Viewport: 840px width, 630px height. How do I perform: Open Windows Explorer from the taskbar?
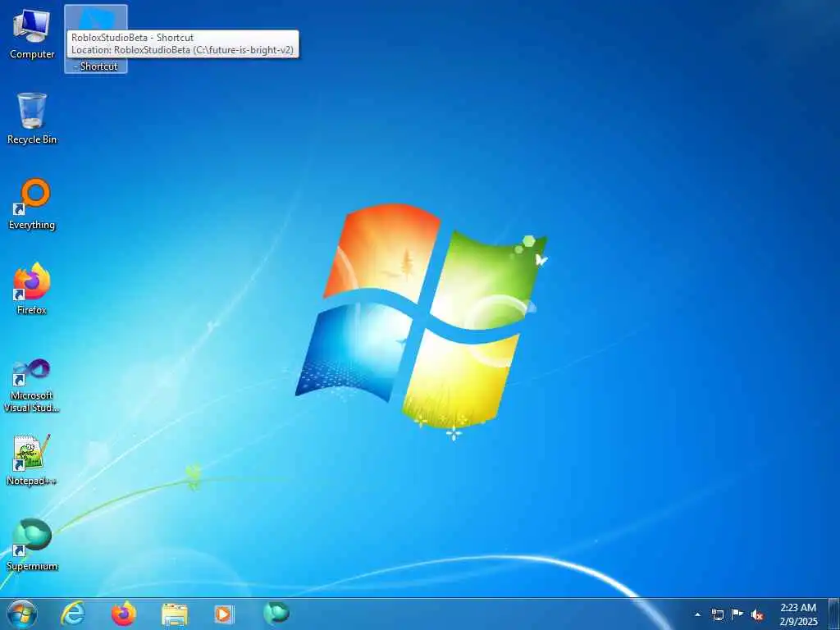(x=175, y=614)
